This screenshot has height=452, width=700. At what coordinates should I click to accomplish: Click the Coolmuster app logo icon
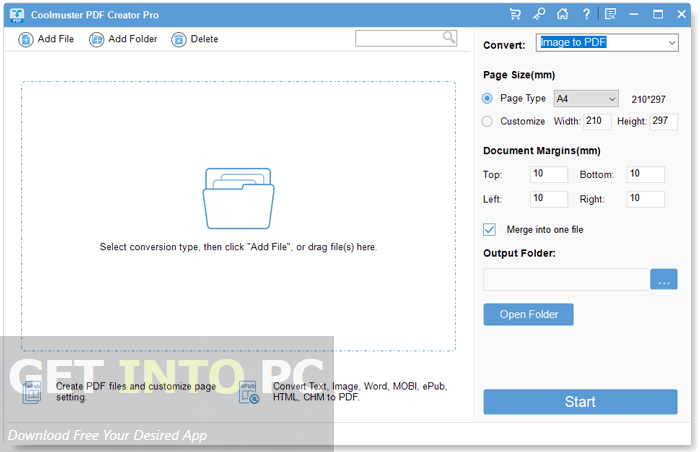(17, 15)
